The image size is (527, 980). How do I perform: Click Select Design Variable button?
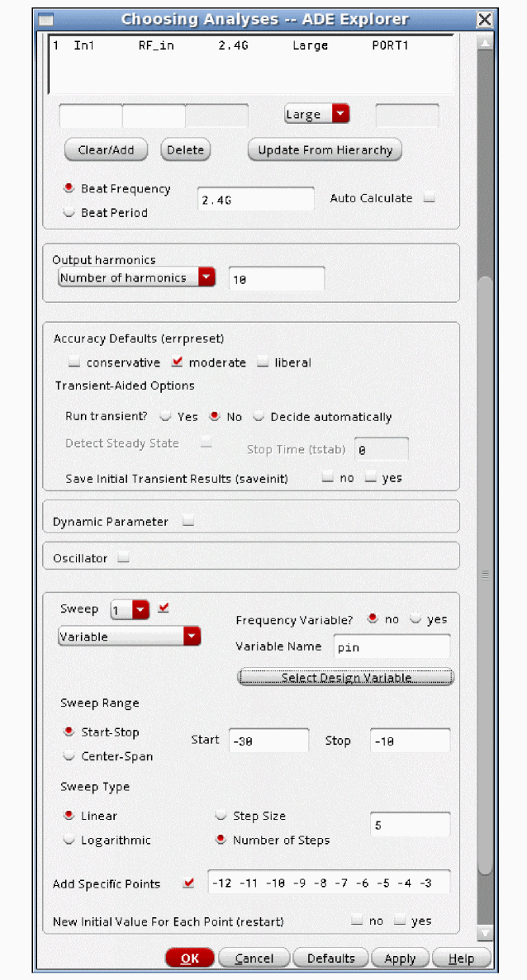346,678
